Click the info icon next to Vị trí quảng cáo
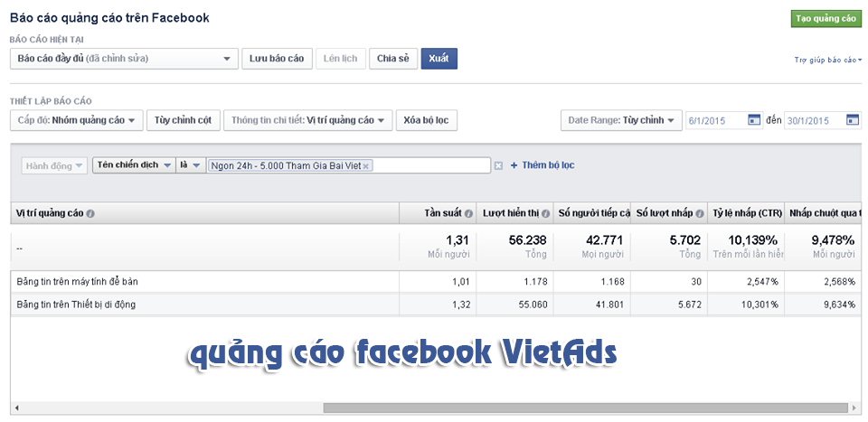The height and width of the screenshot is (422, 868). (x=90, y=213)
